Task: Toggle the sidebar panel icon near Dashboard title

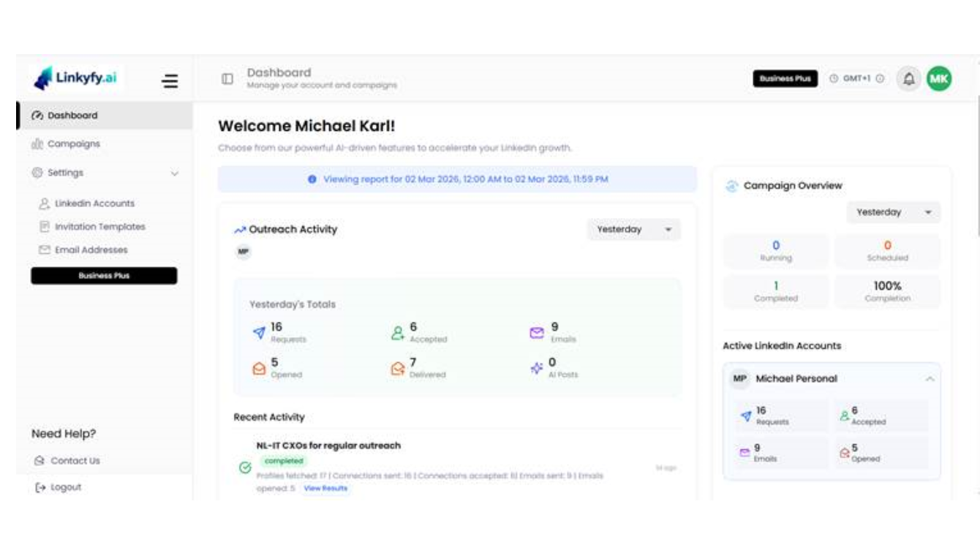Action: coord(227,79)
